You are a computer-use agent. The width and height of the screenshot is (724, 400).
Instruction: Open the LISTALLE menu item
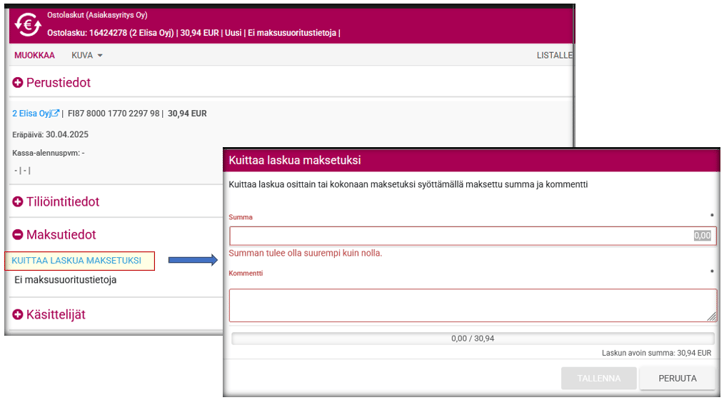click(554, 55)
